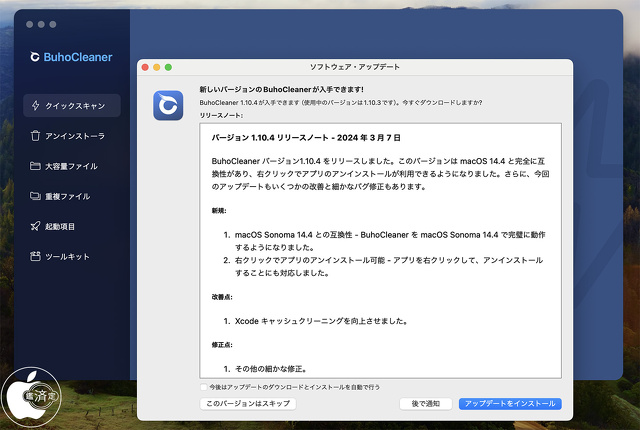Click the duplicate folders icon for 重複ファイル
This screenshot has width=640, height=430.
point(35,196)
